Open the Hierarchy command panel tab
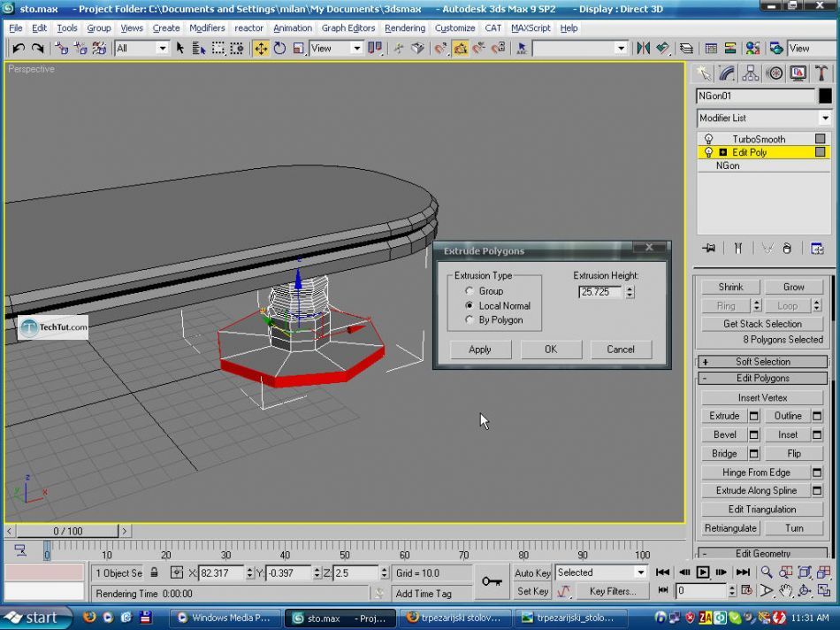 [x=750, y=73]
